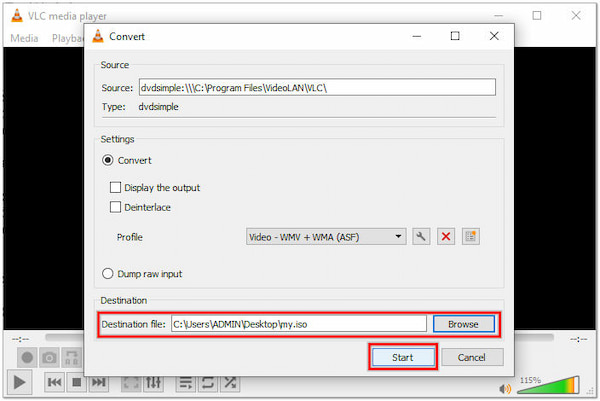Viewport: 600px width, 401px height.
Task: Open extended settings equalizer icon
Action: [153, 382]
